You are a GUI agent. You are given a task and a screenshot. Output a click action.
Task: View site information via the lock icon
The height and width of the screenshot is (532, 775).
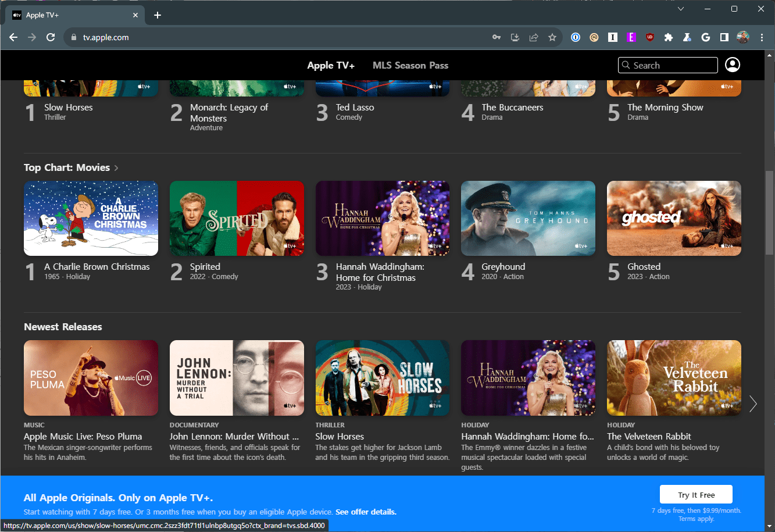tap(73, 37)
